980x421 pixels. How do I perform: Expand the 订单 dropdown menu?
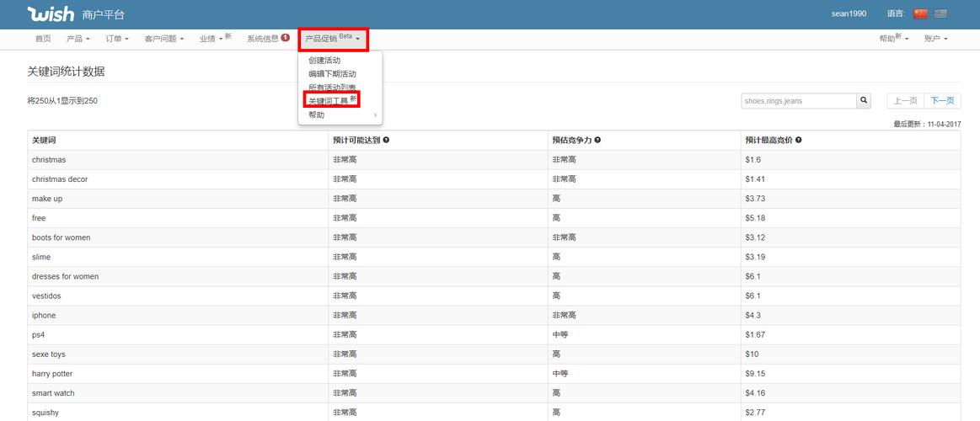pyautogui.click(x=117, y=39)
